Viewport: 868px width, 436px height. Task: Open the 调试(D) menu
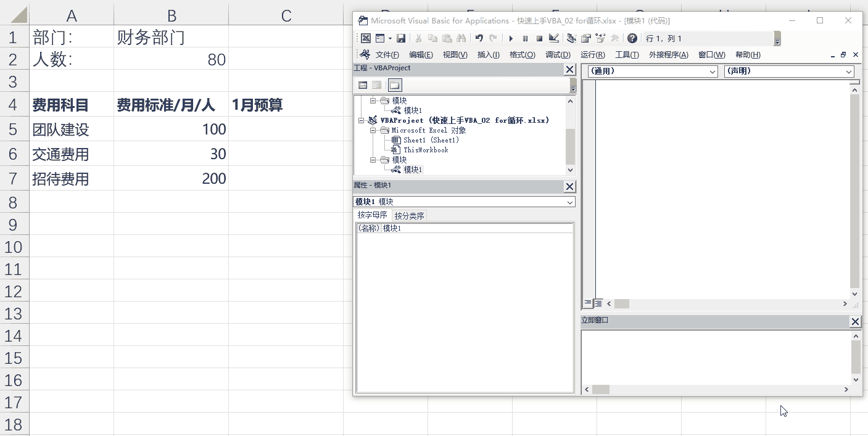(x=557, y=54)
